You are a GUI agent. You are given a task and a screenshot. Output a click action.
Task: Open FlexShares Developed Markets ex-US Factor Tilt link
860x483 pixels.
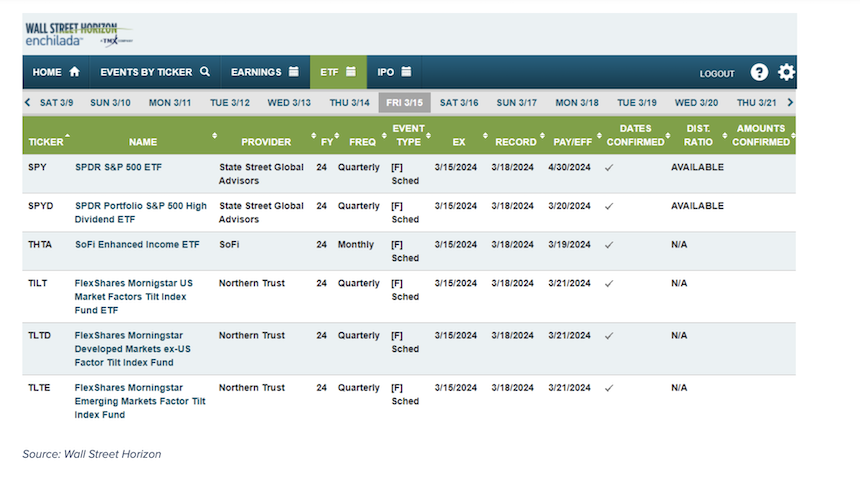pyautogui.click(x=133, y=349)
